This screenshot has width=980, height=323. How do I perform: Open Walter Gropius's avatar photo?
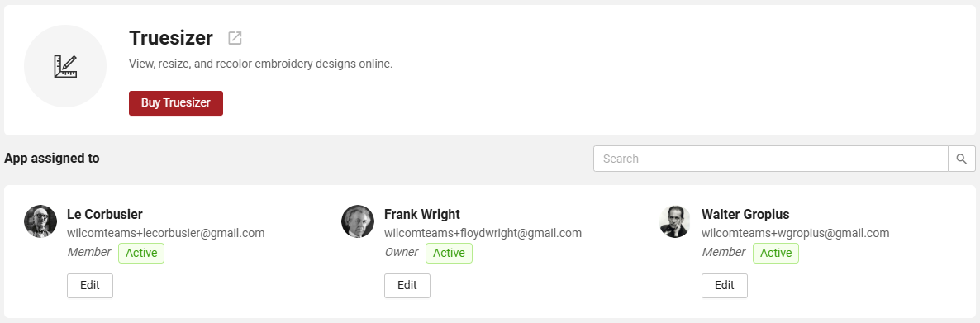pos(675,221)
